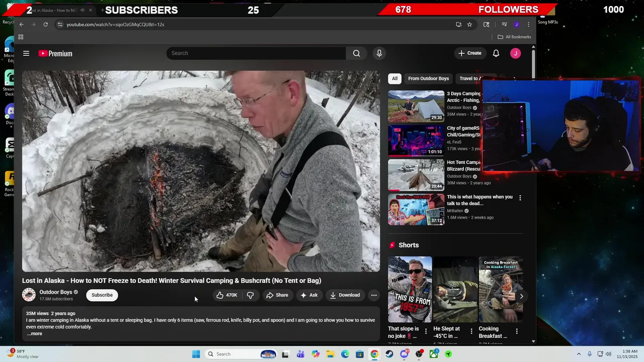This screenshot has width=644, height=362.
Task: Click the Ask button
Action: tap(309, 295)
